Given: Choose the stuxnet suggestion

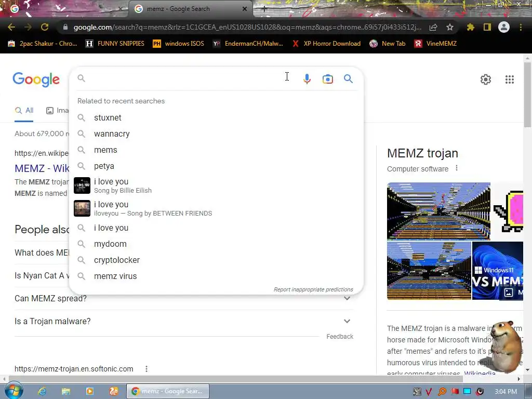Looking at the screenshot, I should click(216, 118).
